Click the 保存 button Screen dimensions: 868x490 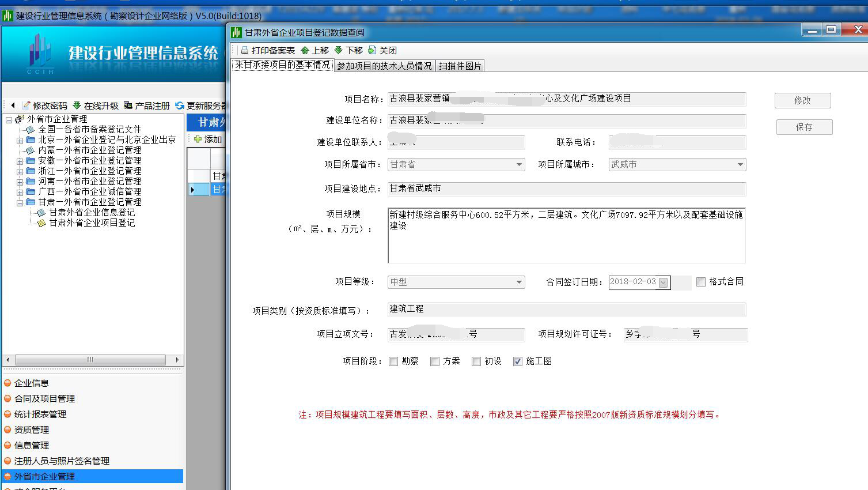click(x=803, y=127)
